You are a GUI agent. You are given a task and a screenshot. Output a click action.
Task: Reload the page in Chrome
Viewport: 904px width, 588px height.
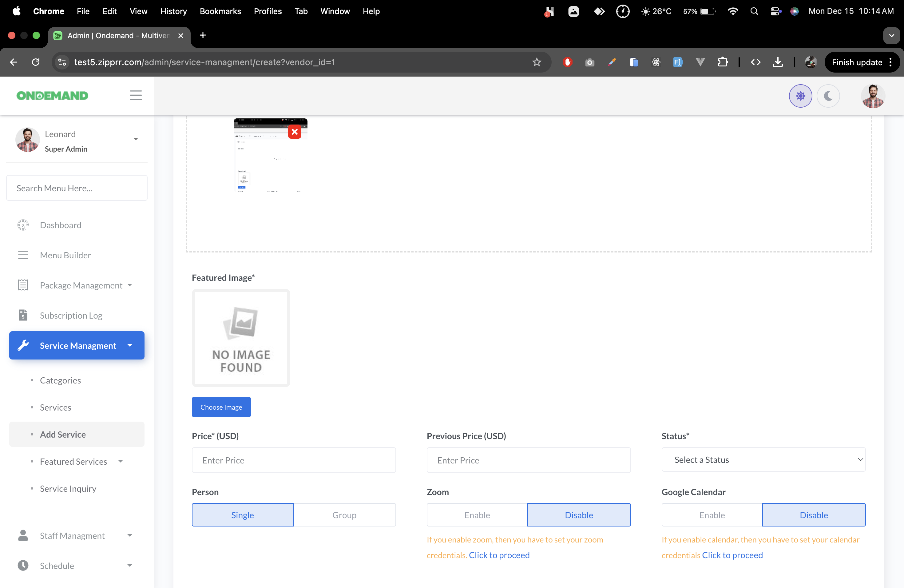(x=36, y=62)
